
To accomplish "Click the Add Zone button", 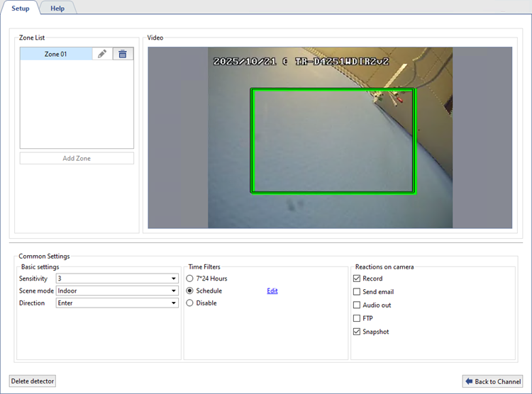I will coord(77,158).
